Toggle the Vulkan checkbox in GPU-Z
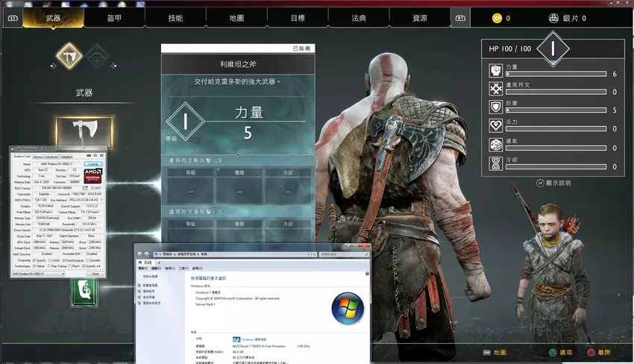Screen dimensions: 634x364 pyautogui.click(x=35, y=266)
